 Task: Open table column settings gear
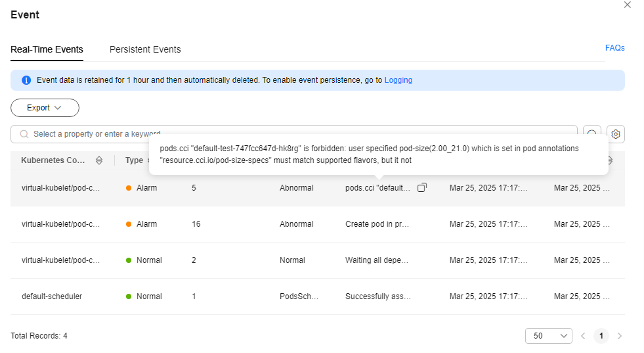[615, 134]
